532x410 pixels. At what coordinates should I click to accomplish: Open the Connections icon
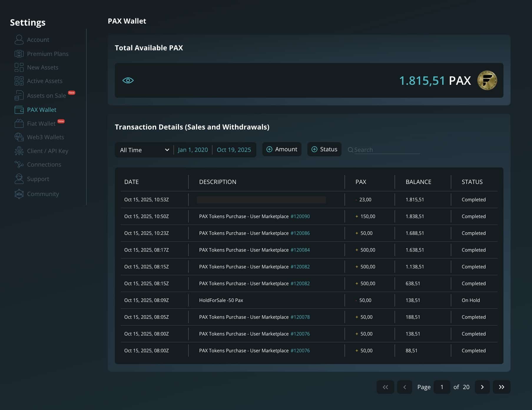(19, 164)
